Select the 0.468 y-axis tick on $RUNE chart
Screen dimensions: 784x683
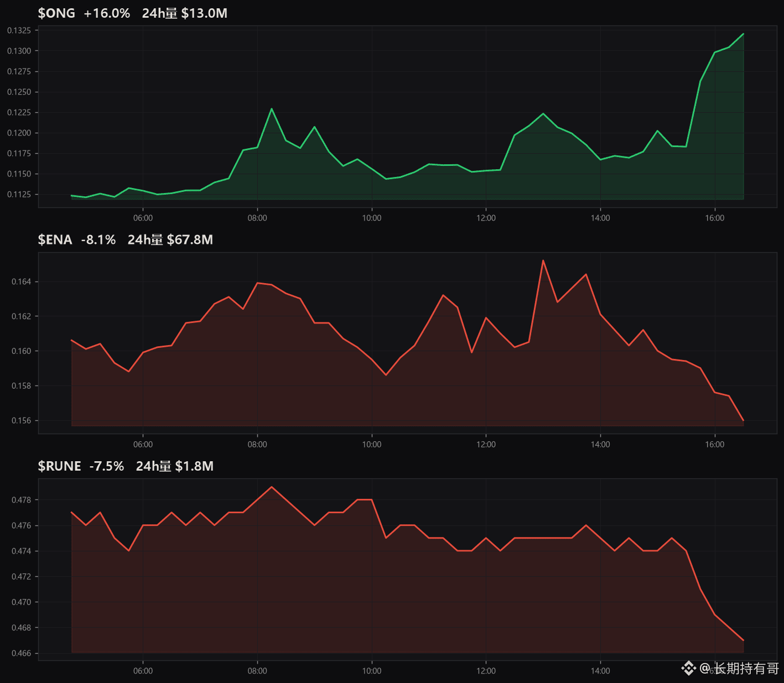22,628
